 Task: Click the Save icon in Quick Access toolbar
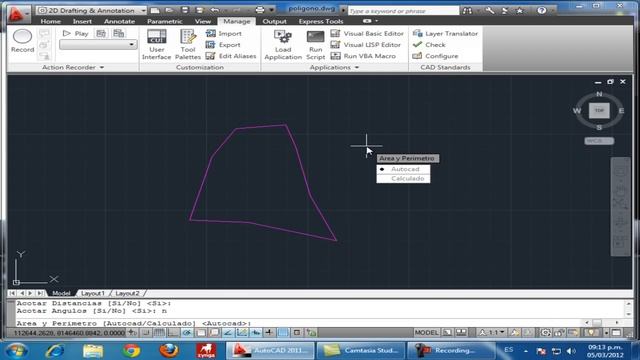tap(185, 10)
